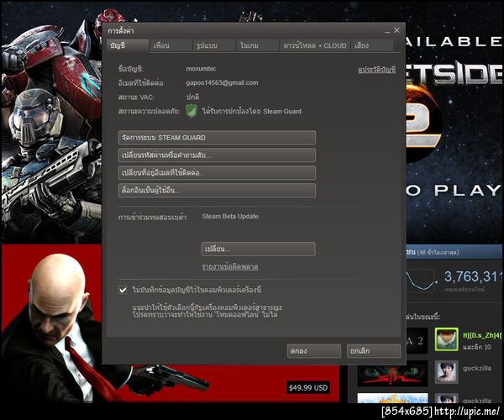Open the เพื่อน tab
Viewport: 504px width, 420px height.
coord(171,45)
